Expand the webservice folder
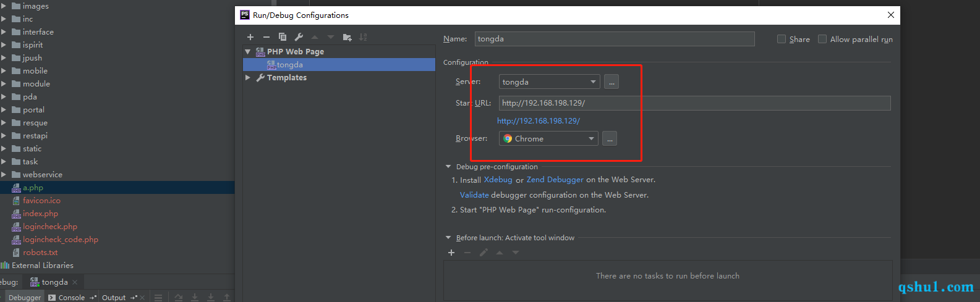Image resolution: width=980 pixels, height=302 pixels. [4, 175]
